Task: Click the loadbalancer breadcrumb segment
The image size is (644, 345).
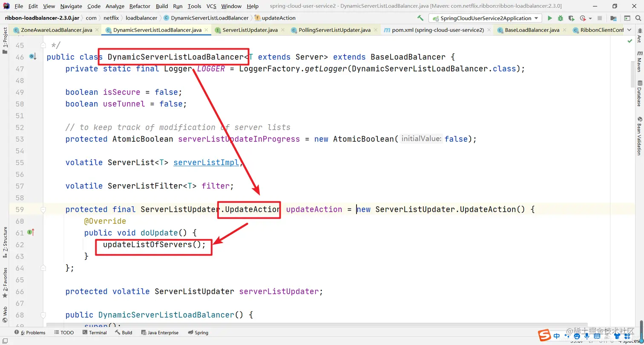Action: tap(141, 18)
